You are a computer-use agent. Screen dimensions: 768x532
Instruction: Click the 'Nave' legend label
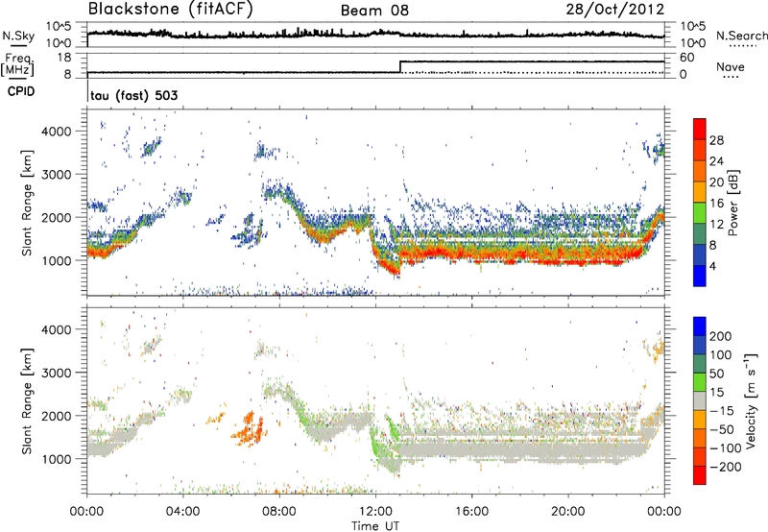point(731,66)
